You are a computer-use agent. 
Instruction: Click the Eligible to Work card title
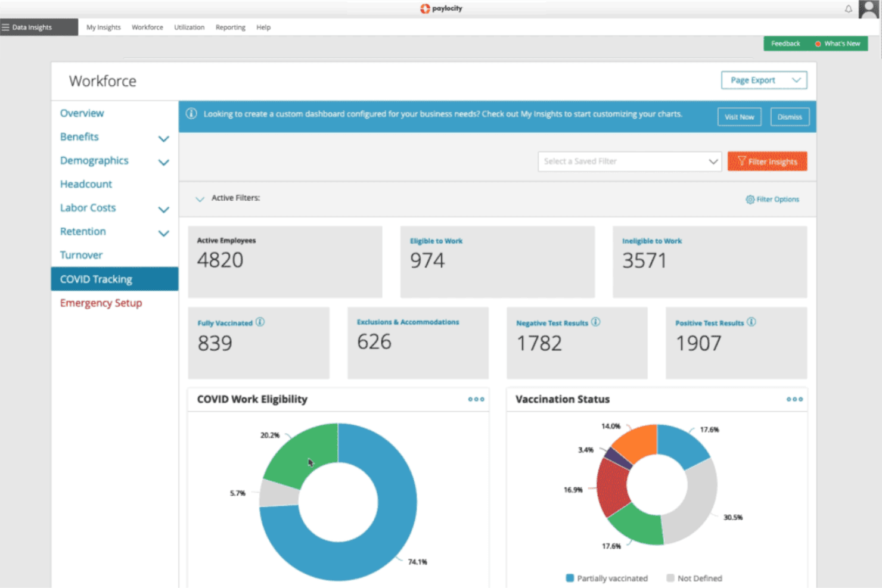[436, 241]
